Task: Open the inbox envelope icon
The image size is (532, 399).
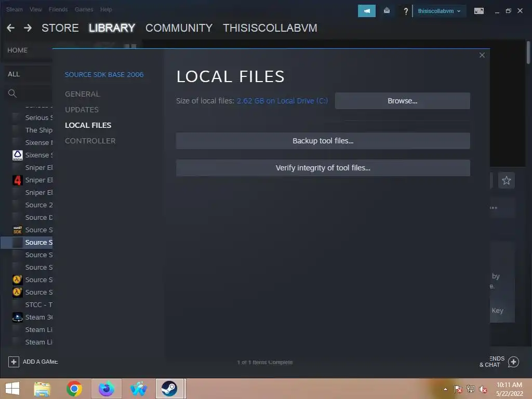Action: click(x=387, y=11)
